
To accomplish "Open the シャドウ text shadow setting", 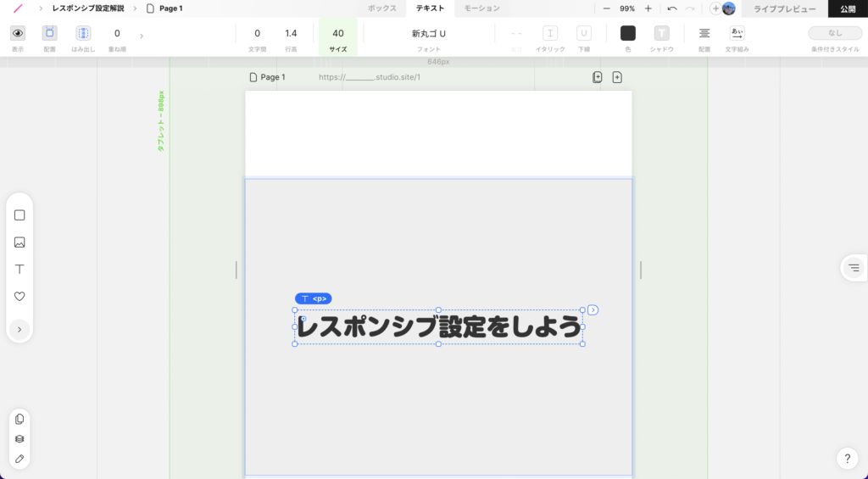I will click(661, 33).
